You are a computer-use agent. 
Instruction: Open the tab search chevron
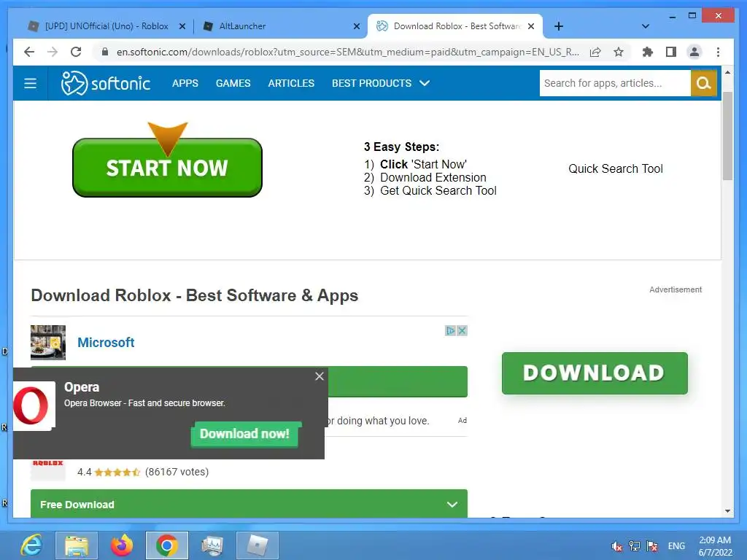(x=645, y=26)
